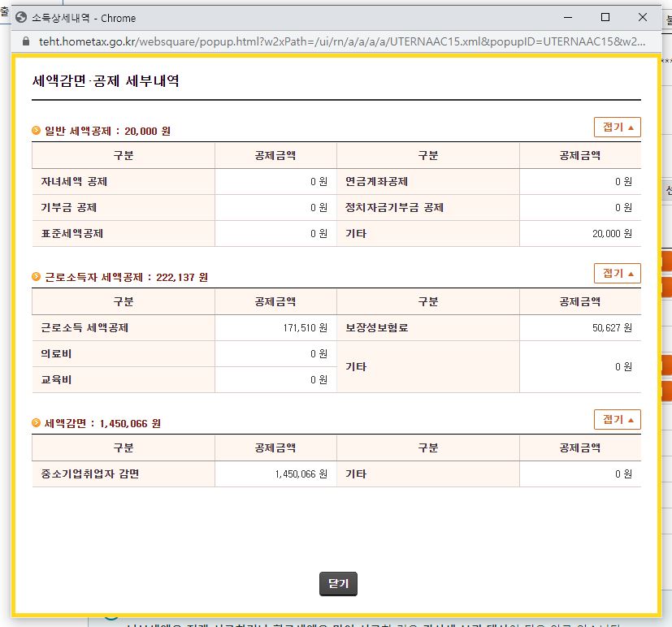Maximize the 소득상세내역 popup window
The width and height of the screenshot is (672, 627).
tap(605, 18)
